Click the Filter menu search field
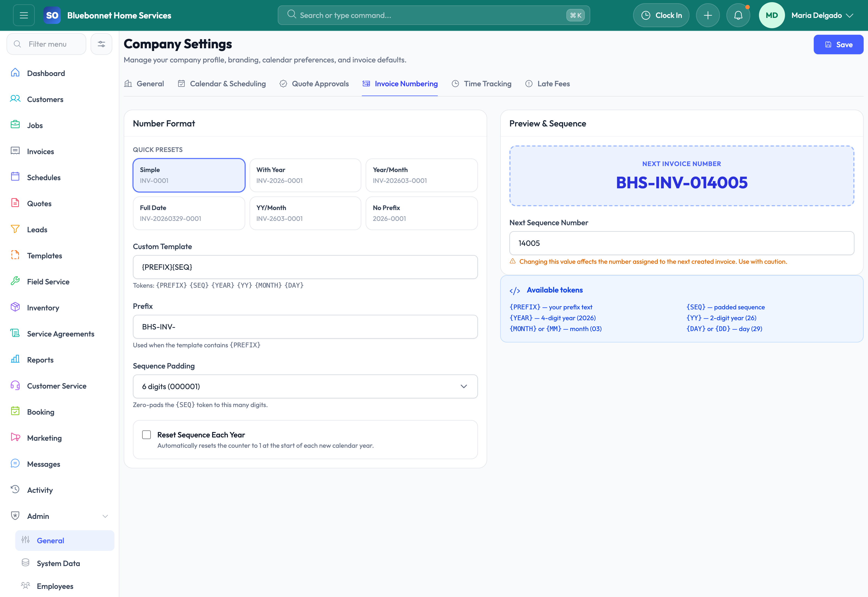Image resolution: width=868 pixels, height=597 pixels. tap(46, 44)
